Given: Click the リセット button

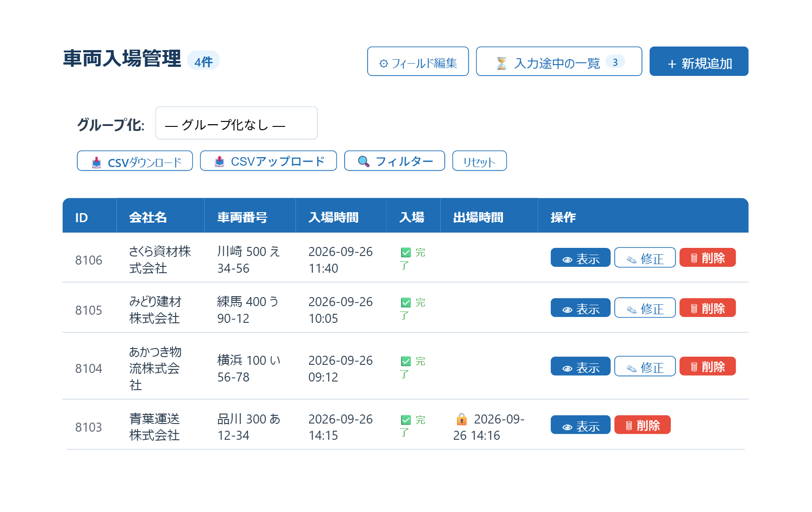Looking at the screenshot, I should pos(480,161).
